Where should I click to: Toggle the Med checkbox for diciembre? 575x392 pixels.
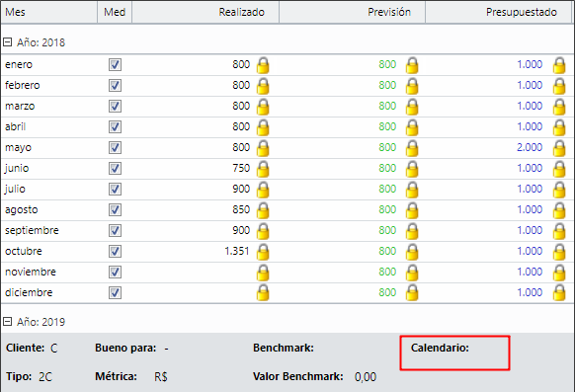115,292
